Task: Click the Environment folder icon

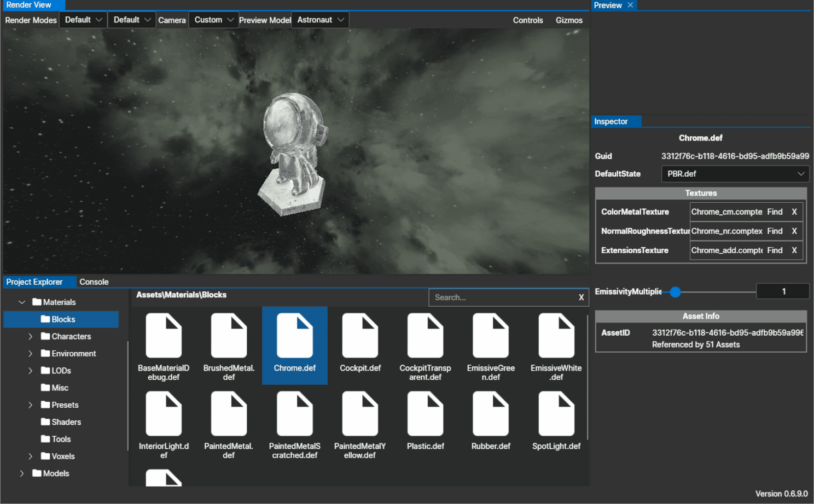Action: [x=45, y=353]
